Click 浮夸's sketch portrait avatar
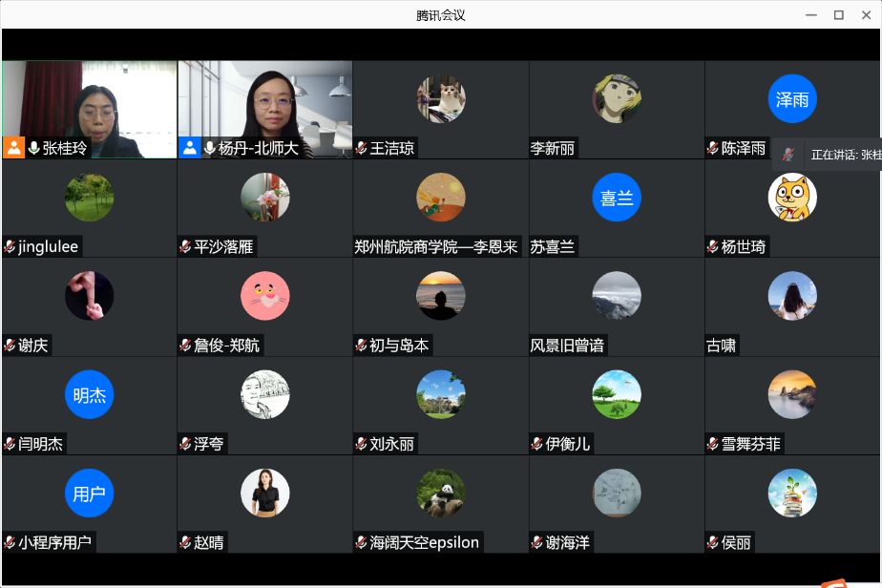882x588 pixels. point(265,394)
